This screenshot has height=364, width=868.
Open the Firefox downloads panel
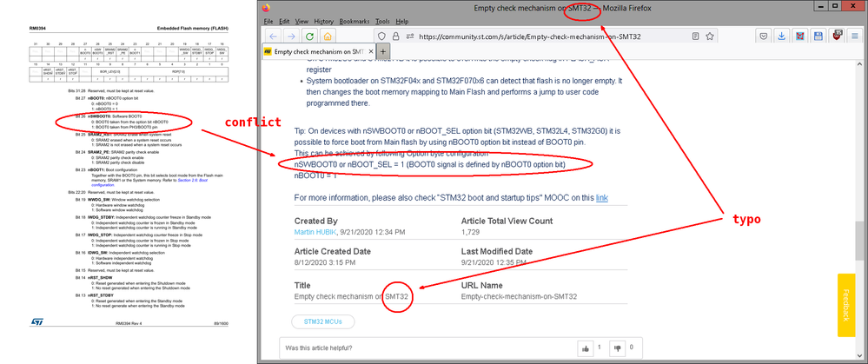pos(782,36)
